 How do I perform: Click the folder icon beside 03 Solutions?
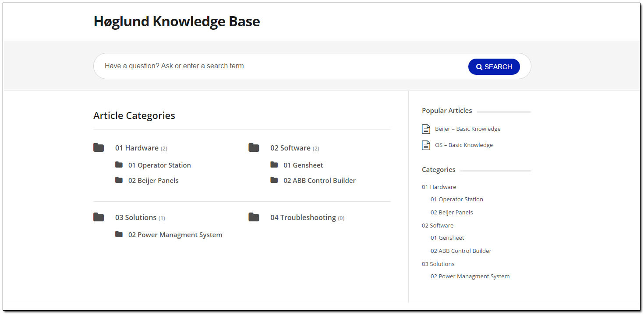[x=99, y=217]
